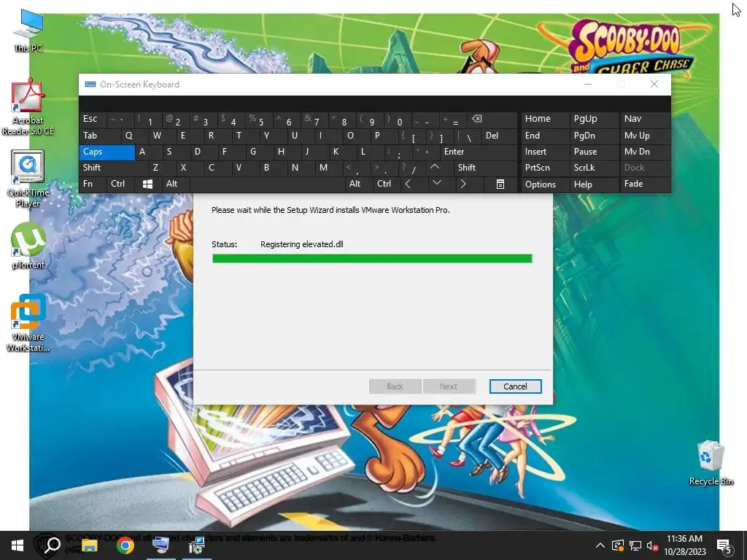The width and height of the screenshot is (747, 560).
Task: Toggle the left Shift key
Action: pos(114,168)
